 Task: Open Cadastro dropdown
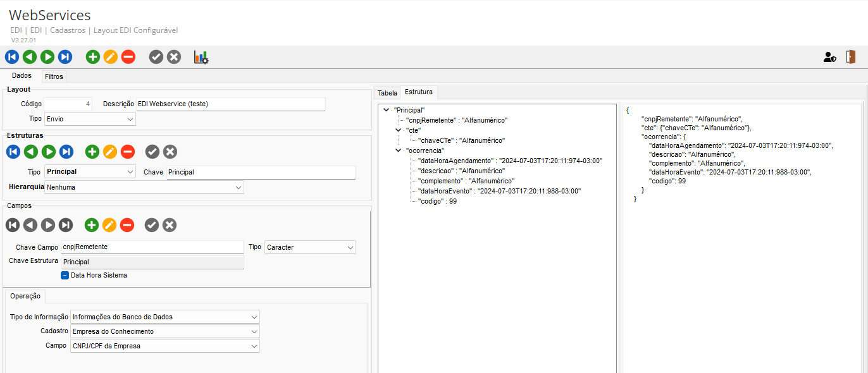(165, 331)
